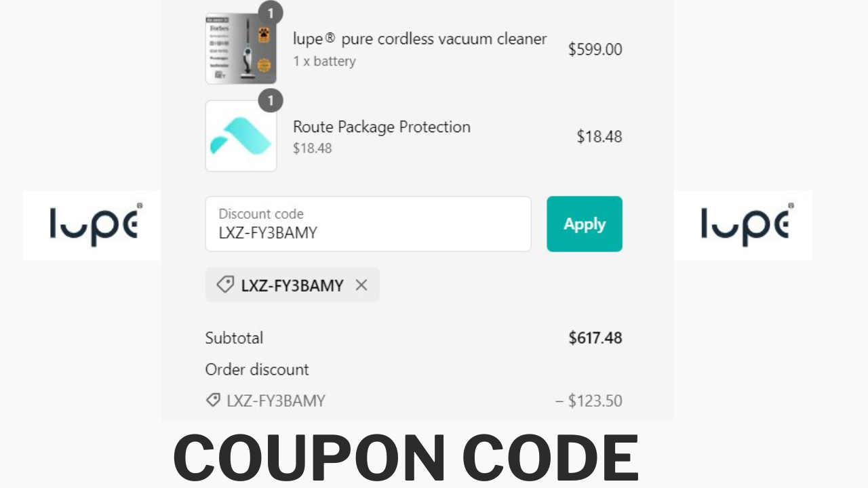This screenshot has height=488, width=868.
Task: Click the quantity badge on the vacuum product
Action: coord(271,13)
